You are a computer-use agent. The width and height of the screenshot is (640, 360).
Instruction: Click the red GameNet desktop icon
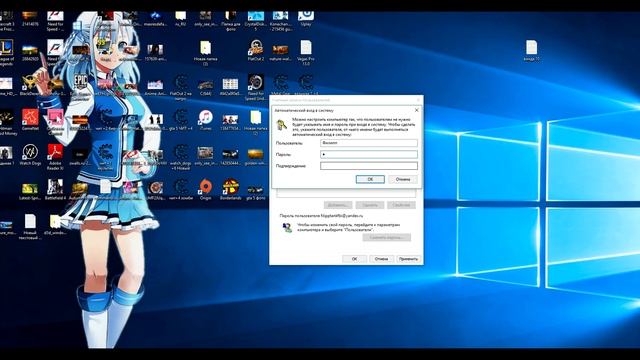tap(30, 118)
